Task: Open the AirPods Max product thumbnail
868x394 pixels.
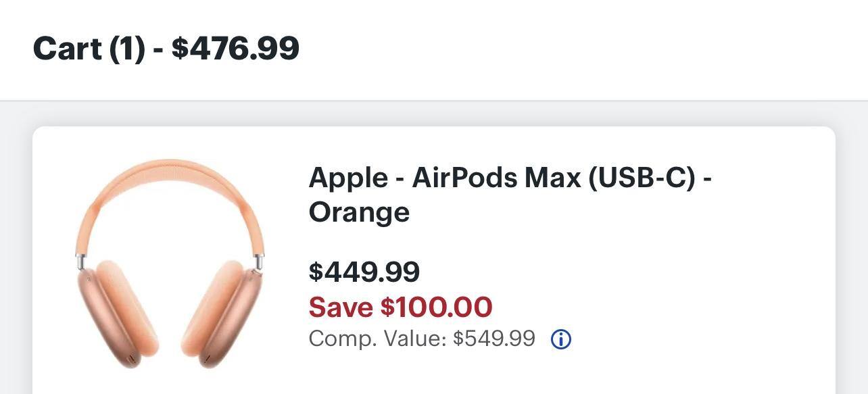Action: coord(170,264)
